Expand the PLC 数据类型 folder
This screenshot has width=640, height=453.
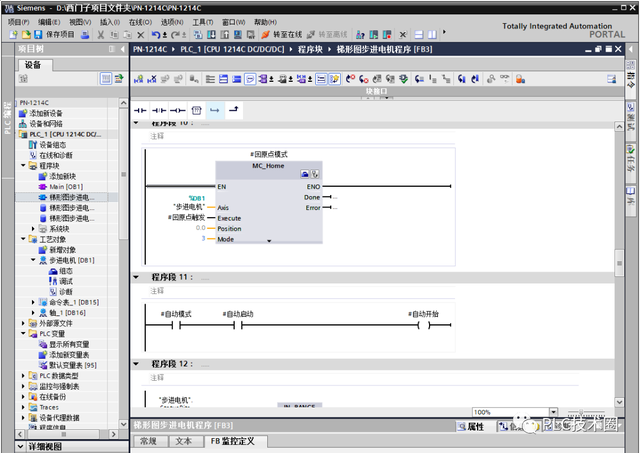tap(23, 376)
